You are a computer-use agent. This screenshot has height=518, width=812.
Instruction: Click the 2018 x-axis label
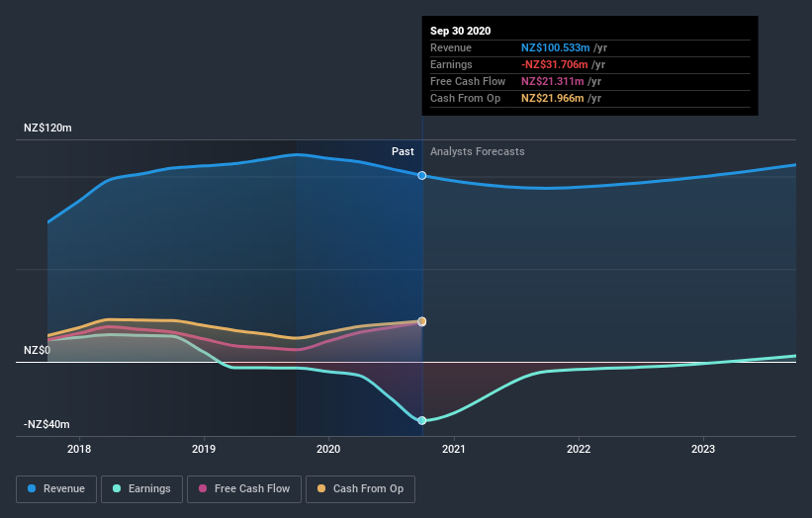[x=79, y=449]
